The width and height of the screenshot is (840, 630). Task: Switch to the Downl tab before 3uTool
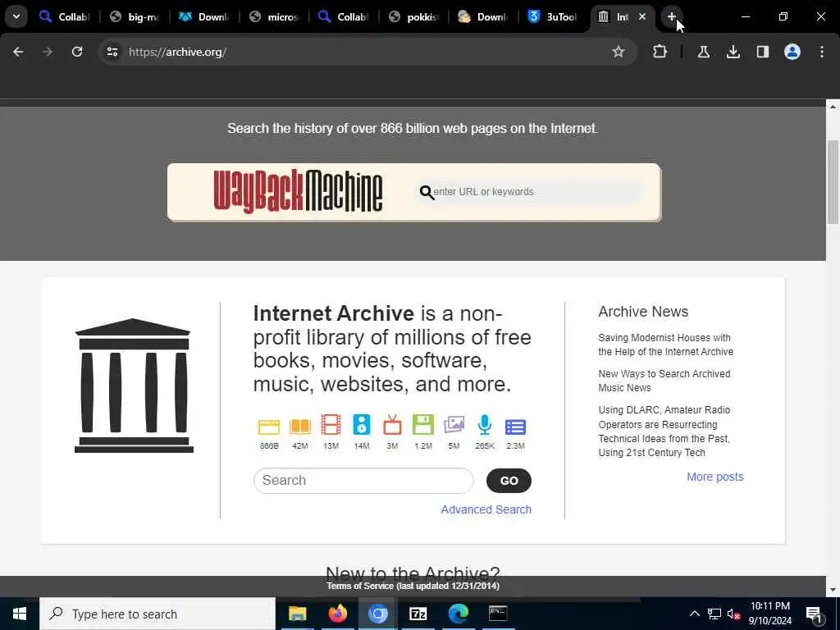(483, 16)
